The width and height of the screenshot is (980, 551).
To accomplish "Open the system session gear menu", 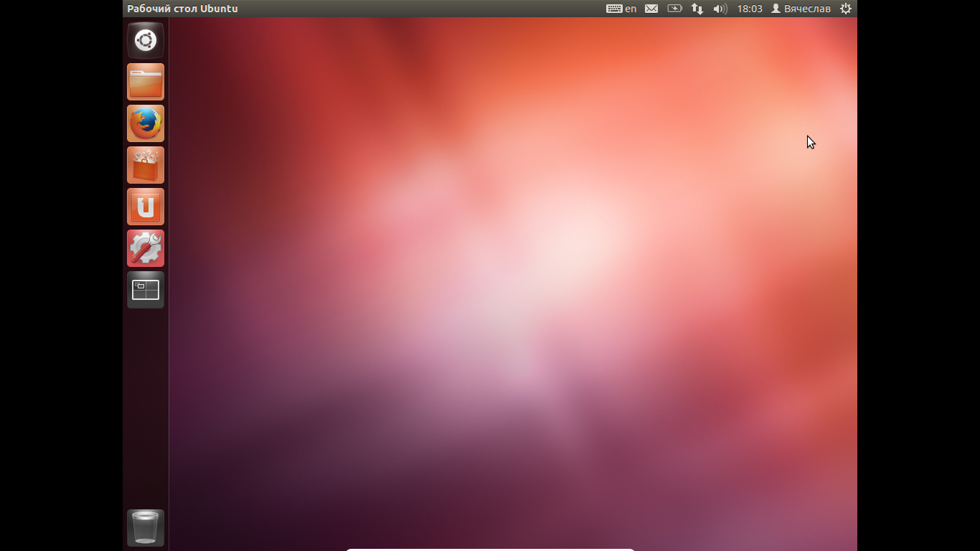I will 846,9.
